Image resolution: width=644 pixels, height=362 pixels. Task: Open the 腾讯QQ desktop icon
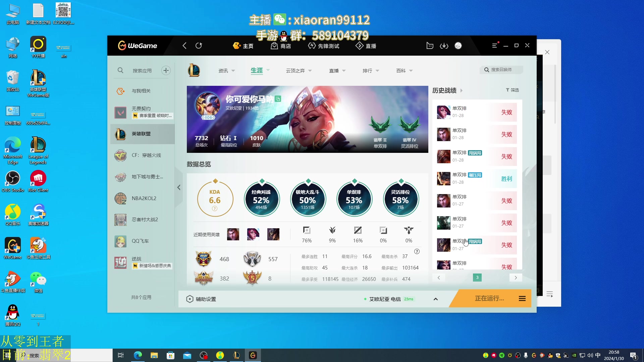[13, 315]
